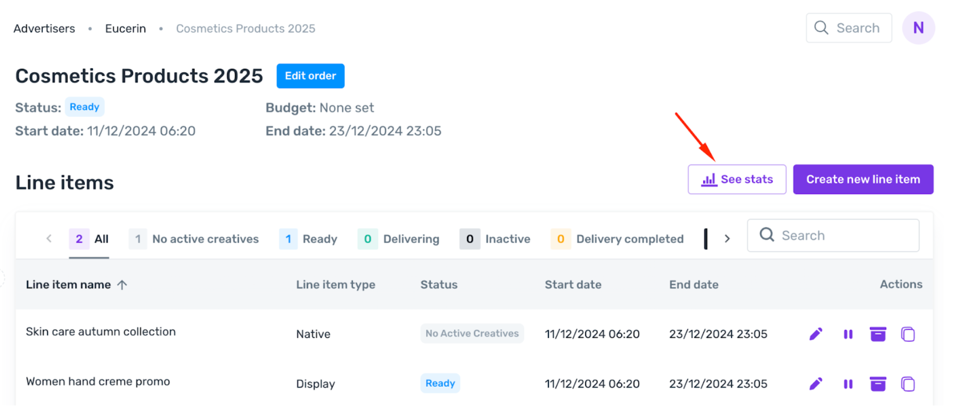Image resolution: width=980 pixels, height=415 pixels.
Task: Click the End date column header
Action: point(694,285)
